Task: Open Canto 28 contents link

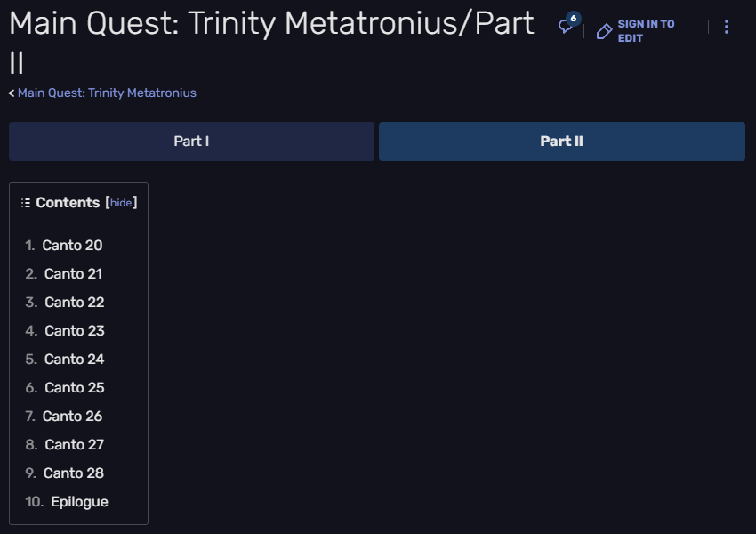Action: click(73, 473)
